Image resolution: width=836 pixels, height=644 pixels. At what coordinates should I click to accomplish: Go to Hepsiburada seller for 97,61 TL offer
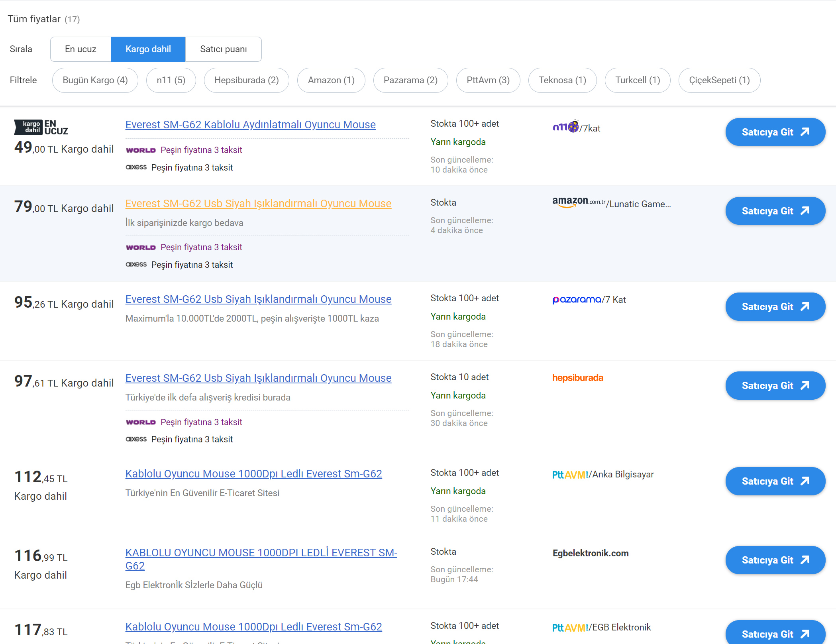pyautogui.click(x=775, y=385)
